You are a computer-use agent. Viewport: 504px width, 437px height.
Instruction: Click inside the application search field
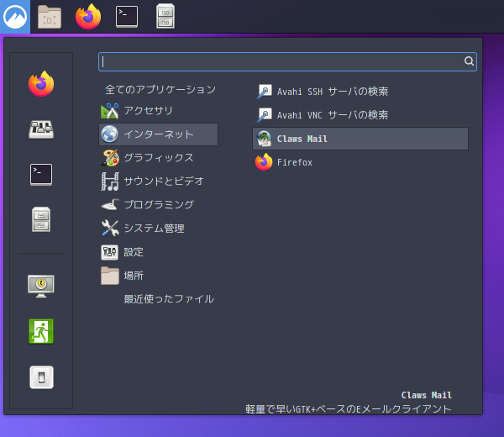287,61
